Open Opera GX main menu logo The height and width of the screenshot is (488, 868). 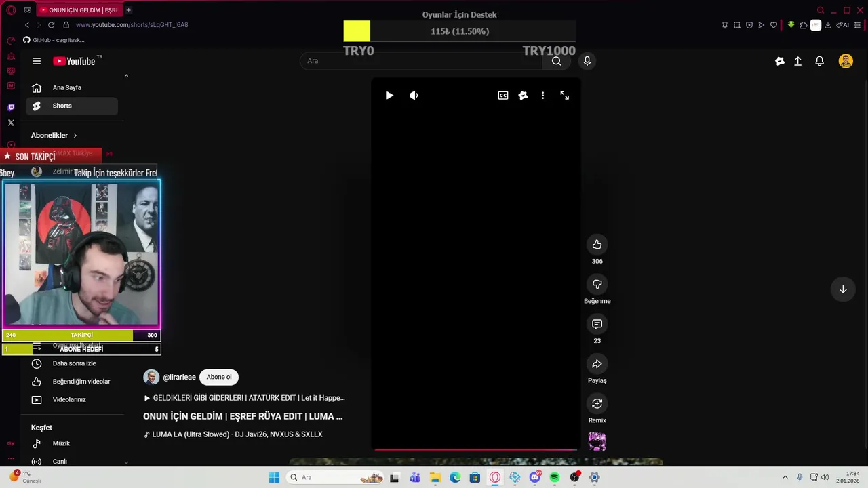[x=11, y=10]
